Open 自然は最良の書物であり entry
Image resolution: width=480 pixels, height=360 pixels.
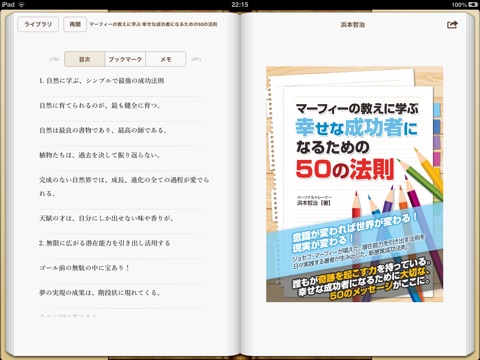coord(125,130)
